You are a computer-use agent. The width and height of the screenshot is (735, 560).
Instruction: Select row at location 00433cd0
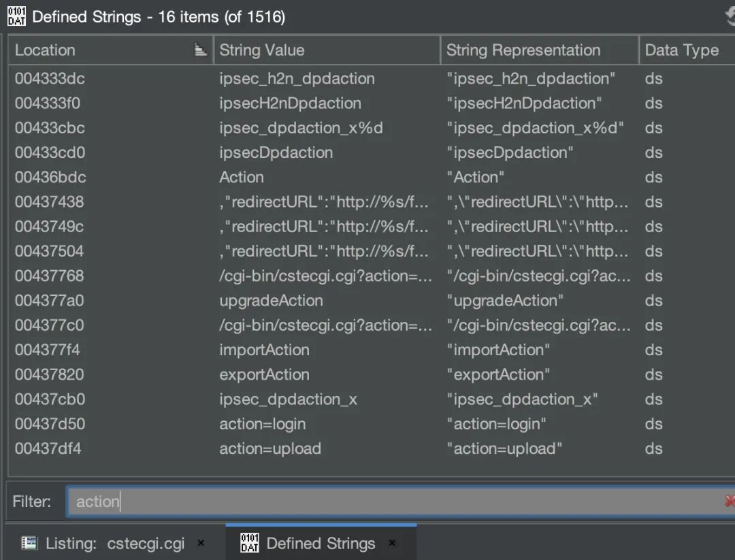(x=372, y=152)
